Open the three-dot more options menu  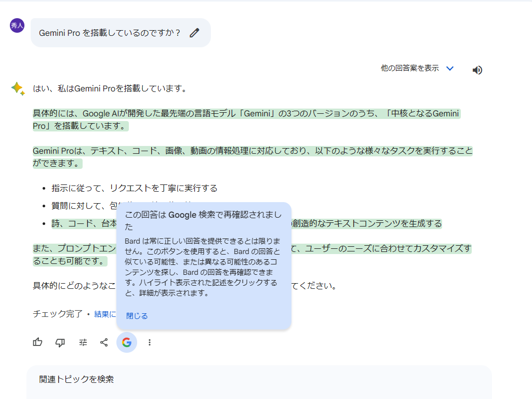click(x=149, y=342)
